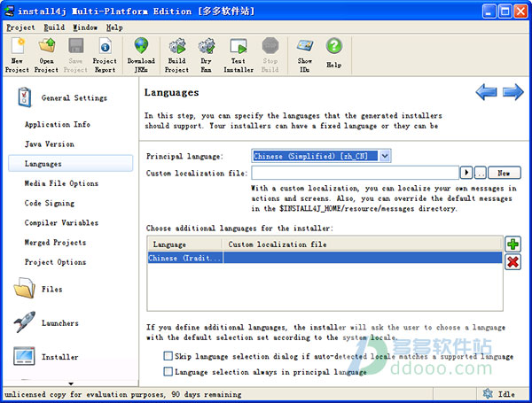This screenshot has width=532, height=403.
Task: Add a language with green plus icon
Action: (x=512, y=244)
